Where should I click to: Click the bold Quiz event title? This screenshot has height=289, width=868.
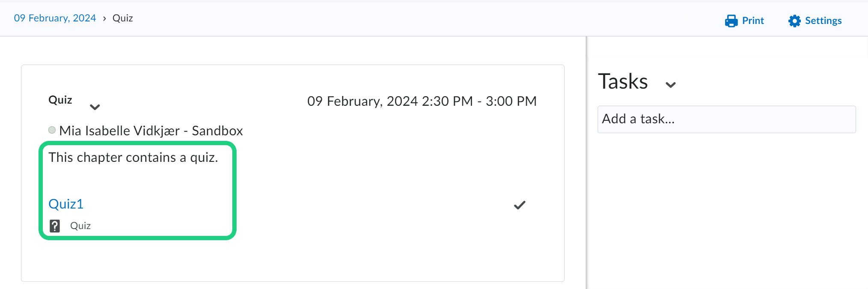[60, 100]
